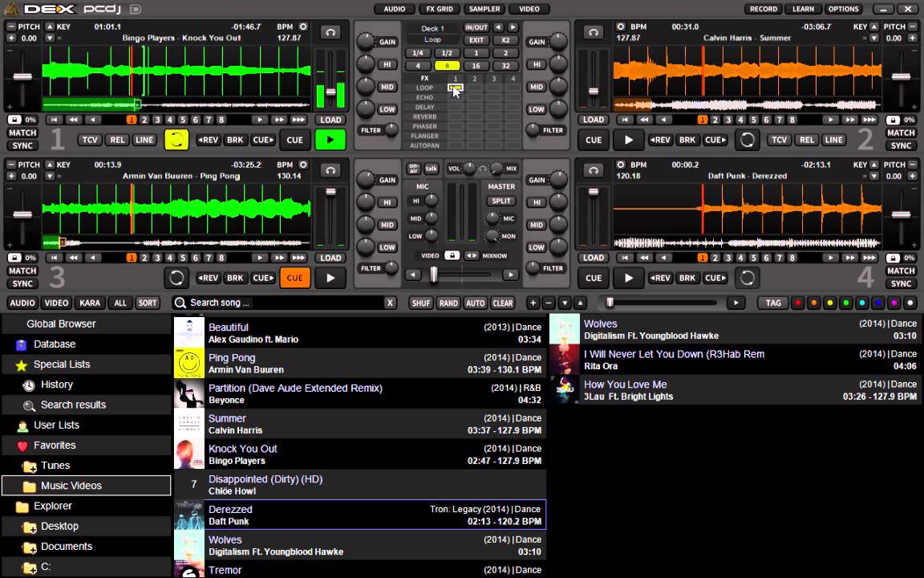Click the Deck 3 loop circle icon
Screen dimensions: 924x578
(176, 278)
